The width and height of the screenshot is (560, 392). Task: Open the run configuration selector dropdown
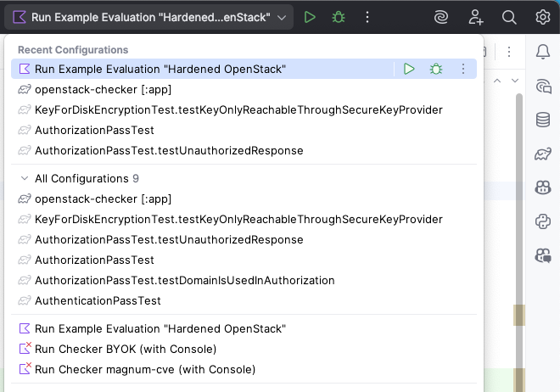tap(149, 17)
